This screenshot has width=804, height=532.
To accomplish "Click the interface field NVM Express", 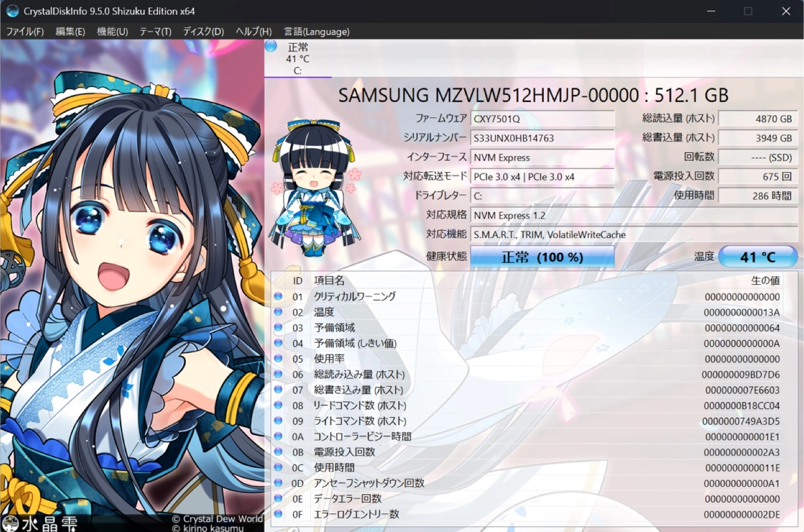I will (543, 157).
